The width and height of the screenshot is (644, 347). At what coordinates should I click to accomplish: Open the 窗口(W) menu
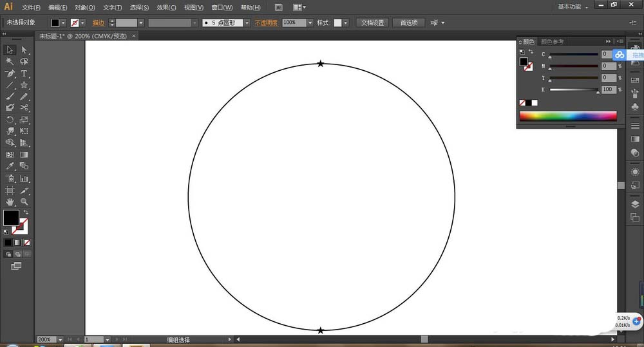point(222,7)
